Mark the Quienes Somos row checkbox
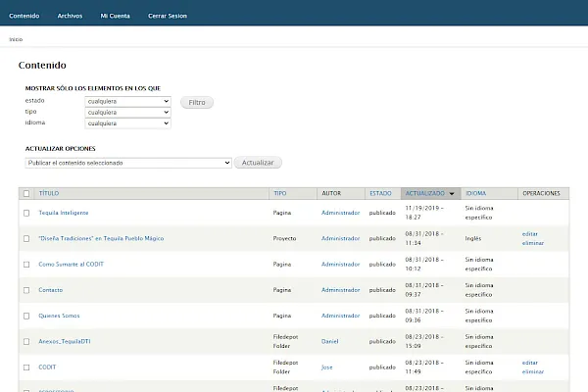This screenshot has height=392, width=588. pos(26,316)
